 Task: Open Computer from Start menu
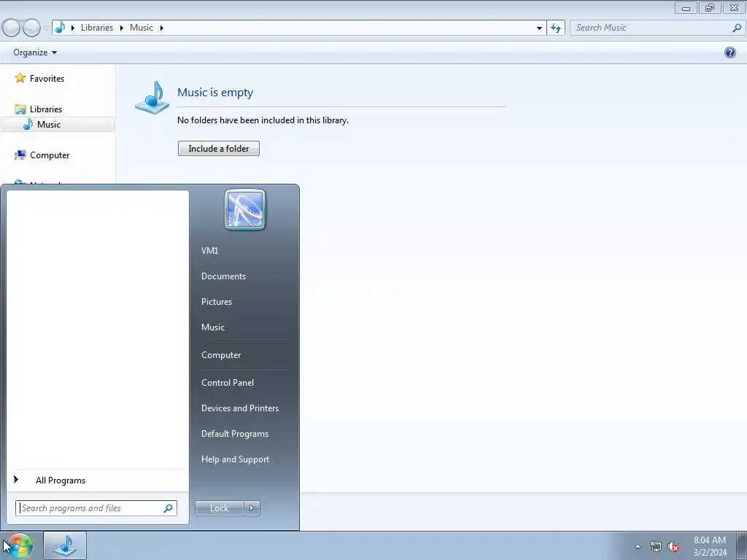click(221, 355)
